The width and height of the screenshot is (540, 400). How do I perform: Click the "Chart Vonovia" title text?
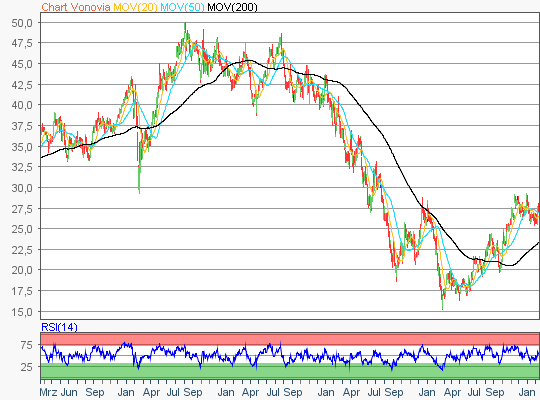pyautogui.click(x=76, y=7)
